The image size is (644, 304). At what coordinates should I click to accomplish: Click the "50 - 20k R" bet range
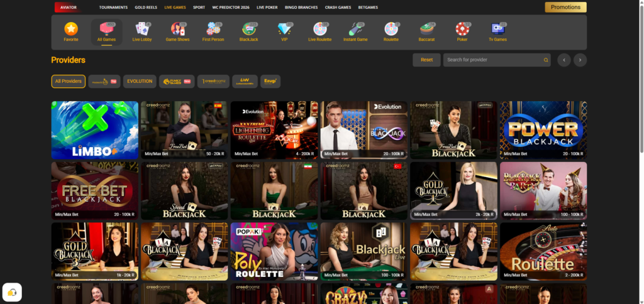214,154
